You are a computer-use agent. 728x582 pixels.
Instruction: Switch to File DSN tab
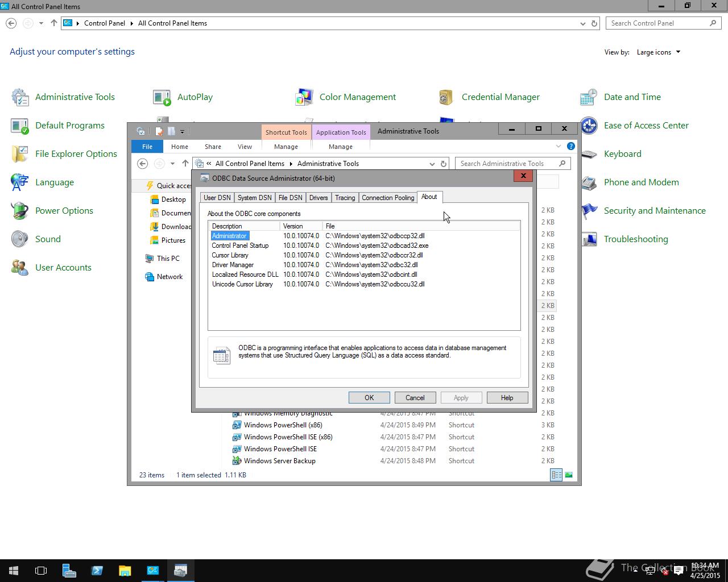[x=290, y=198]
